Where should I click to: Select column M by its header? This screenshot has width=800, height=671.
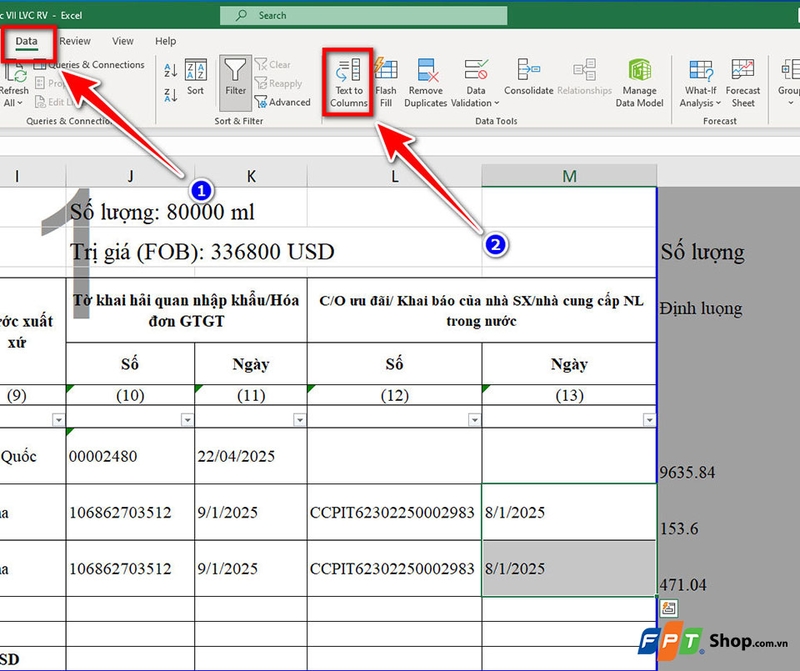pos(570,174)
